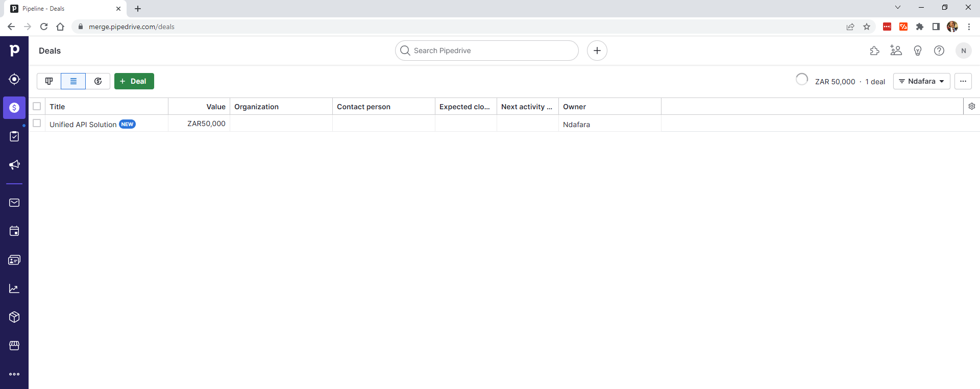Open browser extensions puzzle icon
Viewport: 980px width, 389px height.
coord(920,27)
